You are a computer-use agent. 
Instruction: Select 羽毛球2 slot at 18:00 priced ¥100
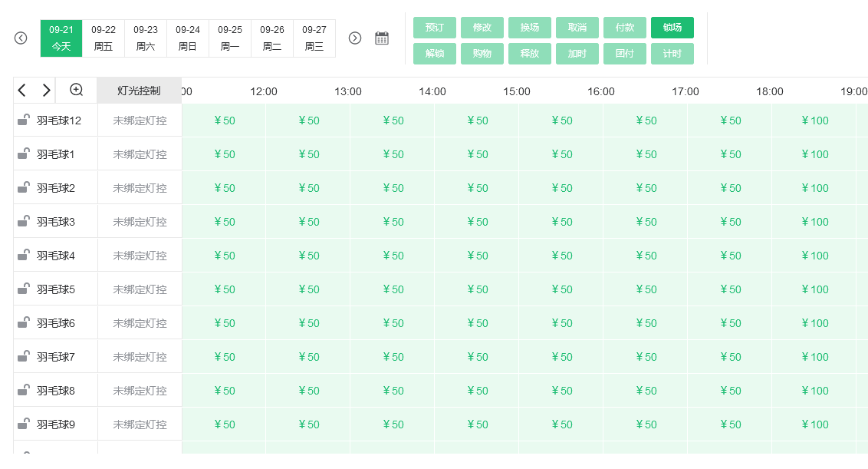[x=814, y=188]
